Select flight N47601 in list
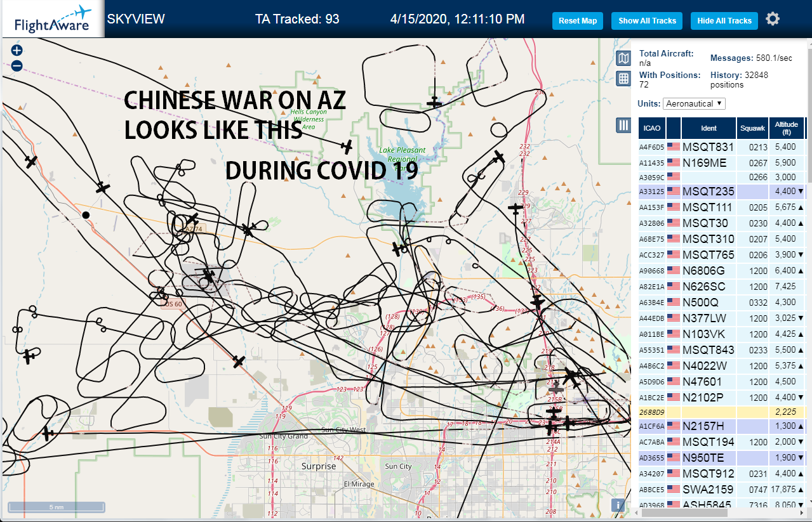 tap(722, 382)
